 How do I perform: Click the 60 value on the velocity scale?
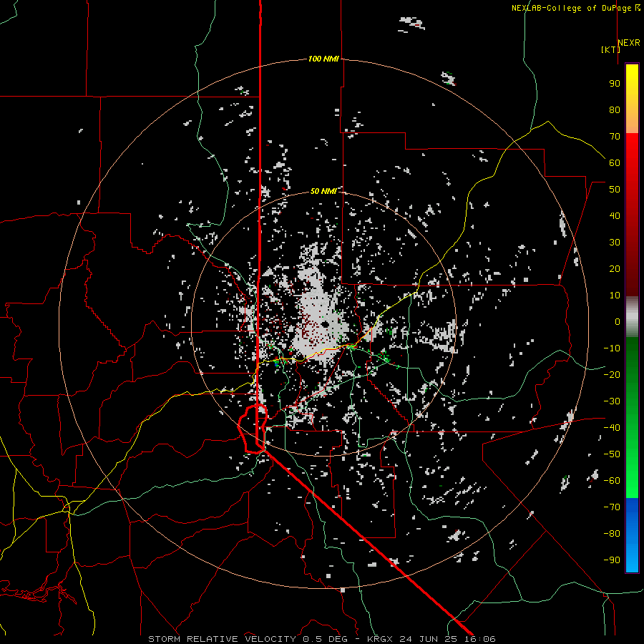[x=615, y=163]
